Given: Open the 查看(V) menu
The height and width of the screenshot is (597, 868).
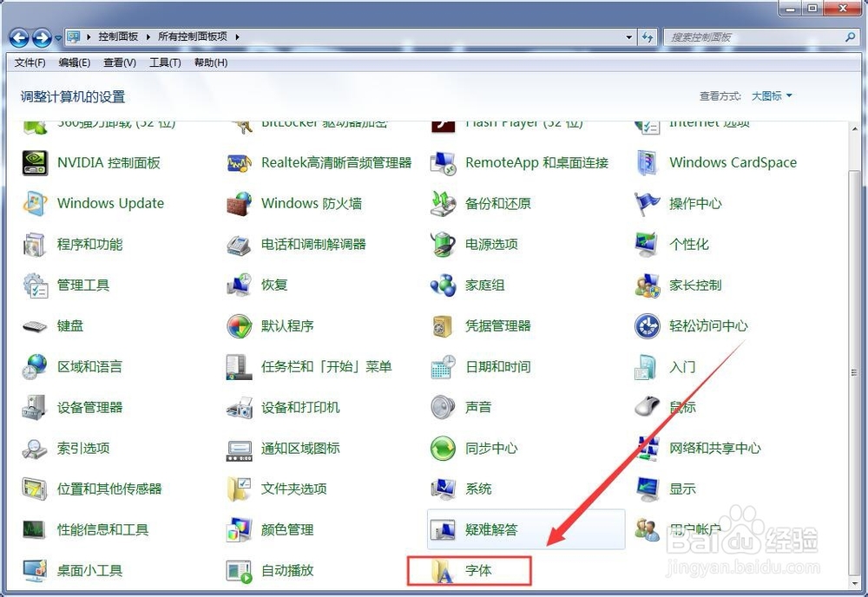Looking at the screenshot, I should (x=120, y=62).
